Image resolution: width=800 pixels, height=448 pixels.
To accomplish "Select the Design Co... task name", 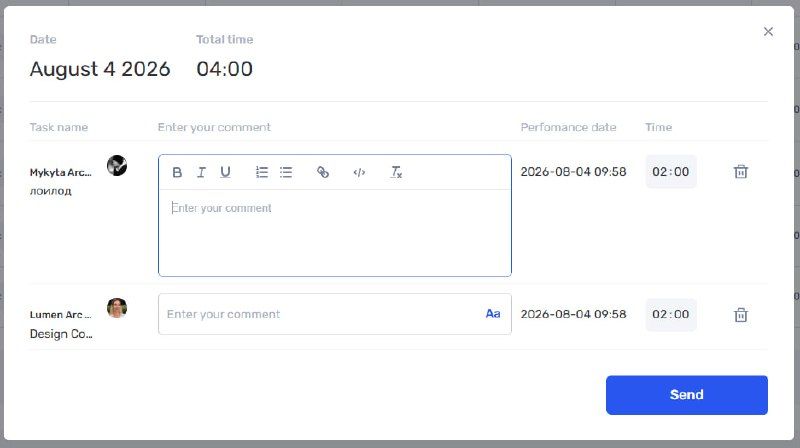I will point(61,334).
